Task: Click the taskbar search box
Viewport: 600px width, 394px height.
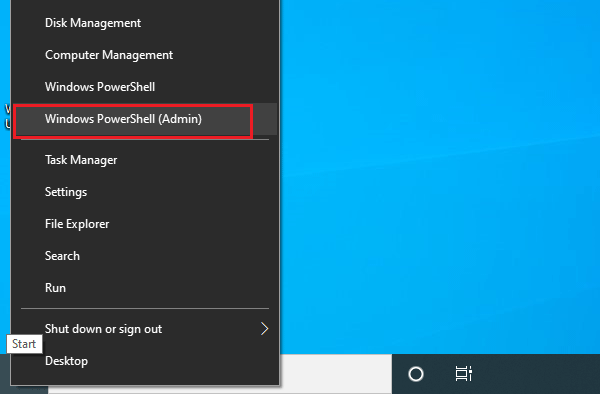Action: (336, 374)
